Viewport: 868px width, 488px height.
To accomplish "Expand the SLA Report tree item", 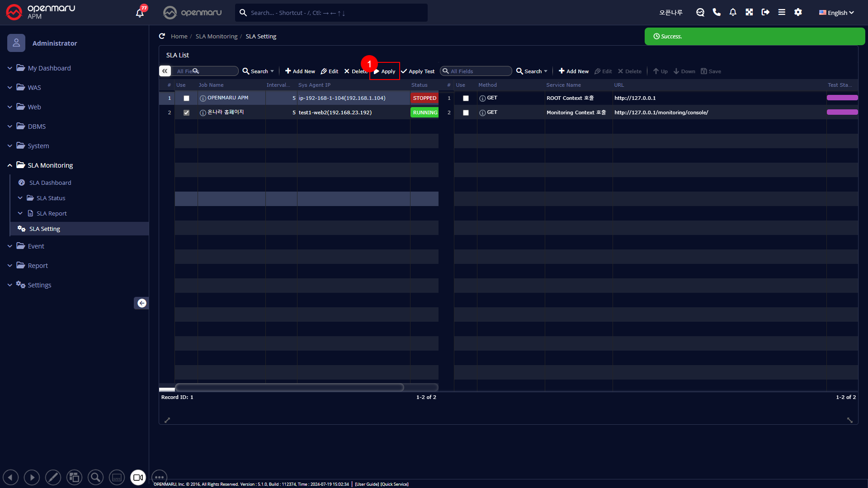I will [52, 213].
